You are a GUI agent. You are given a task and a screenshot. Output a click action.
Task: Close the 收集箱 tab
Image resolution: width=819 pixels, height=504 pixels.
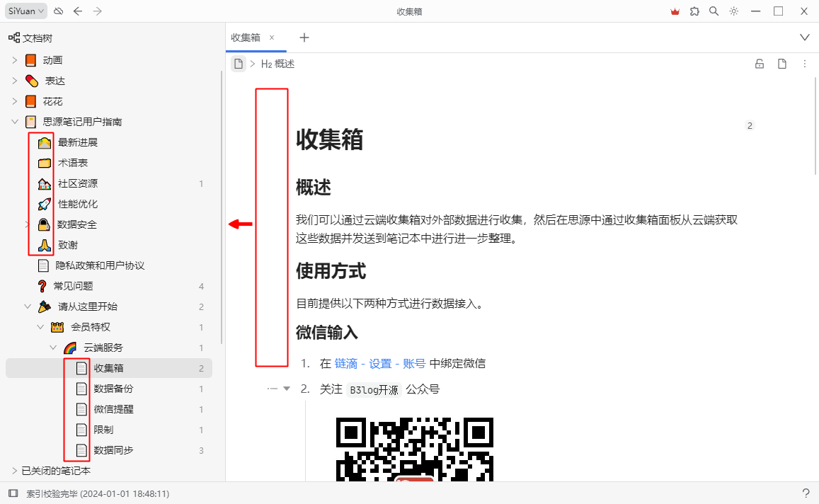click(272, 38)
